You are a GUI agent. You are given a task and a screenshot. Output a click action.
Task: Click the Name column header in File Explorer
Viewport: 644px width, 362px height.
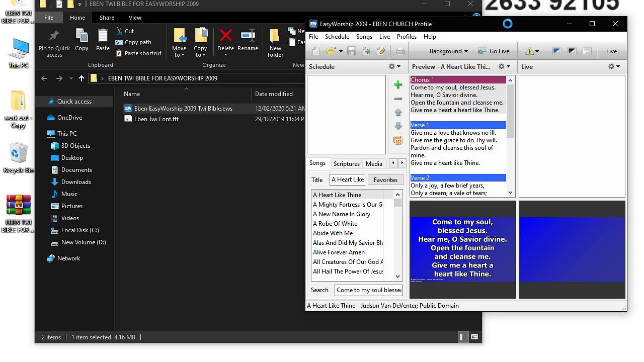[186, 94]
